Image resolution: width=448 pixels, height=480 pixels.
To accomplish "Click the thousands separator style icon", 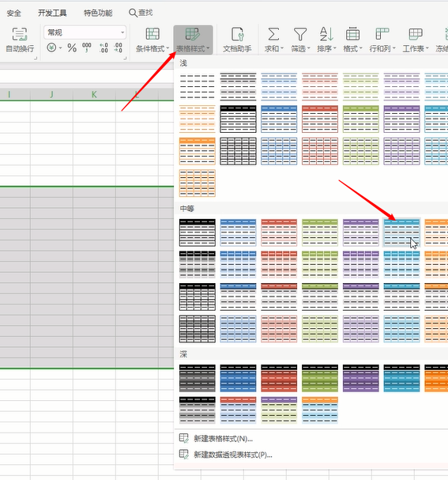I will 87,47.
